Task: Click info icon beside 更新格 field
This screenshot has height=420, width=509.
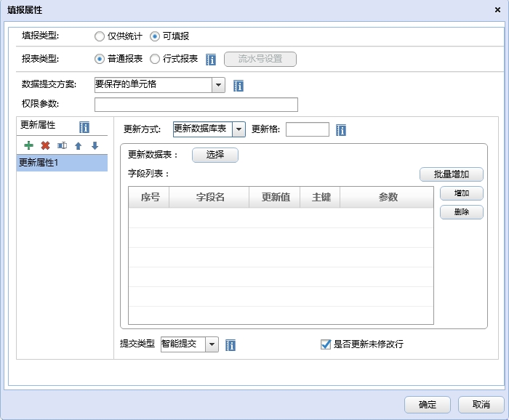Action: pos(341,130)
